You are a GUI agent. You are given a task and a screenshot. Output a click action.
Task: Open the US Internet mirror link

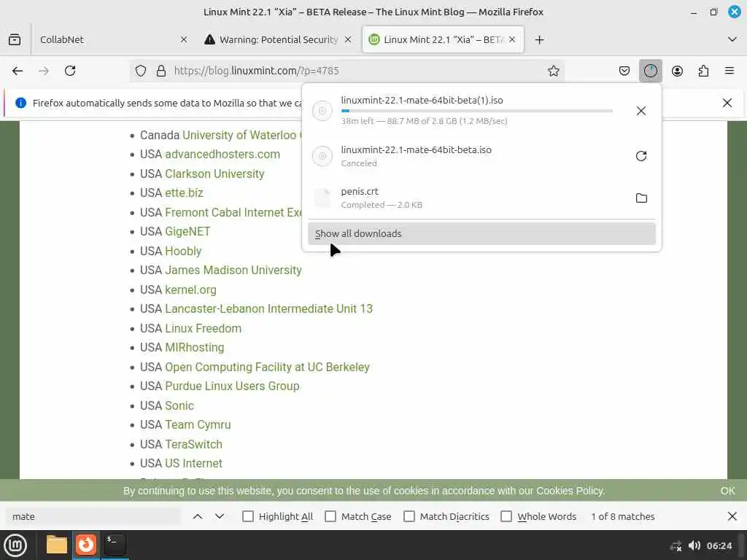point(193,463)
